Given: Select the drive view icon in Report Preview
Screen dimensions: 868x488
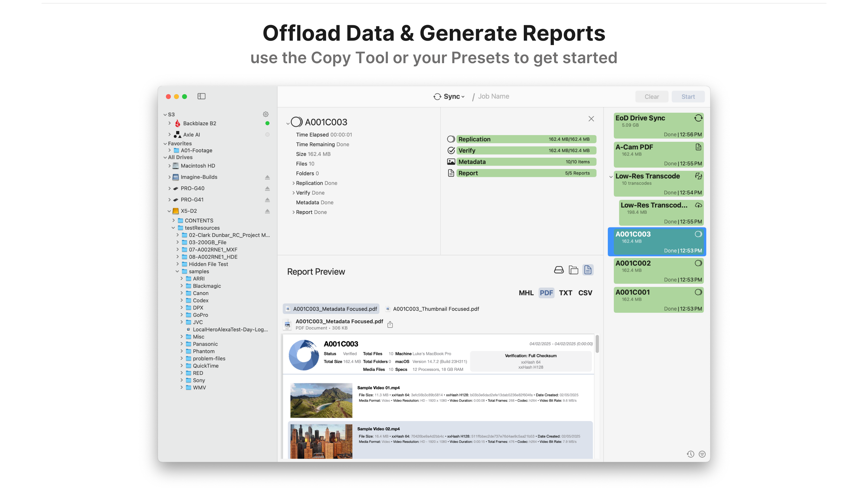Looking at the screenshot, I should point(559,270).
